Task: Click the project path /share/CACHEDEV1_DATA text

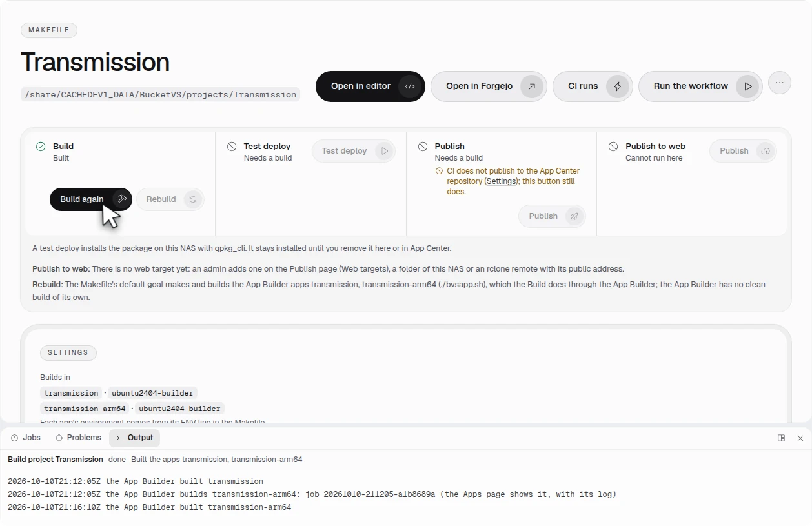Action: point(160,94)
